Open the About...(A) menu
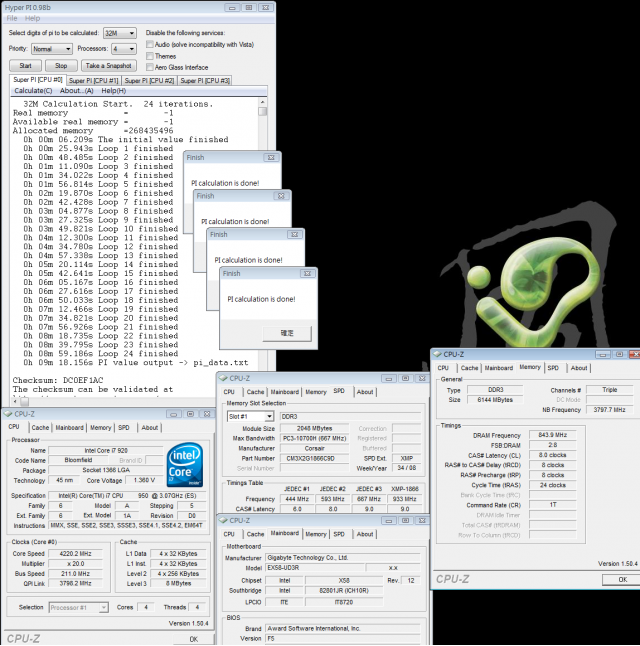 pos(77,91)
